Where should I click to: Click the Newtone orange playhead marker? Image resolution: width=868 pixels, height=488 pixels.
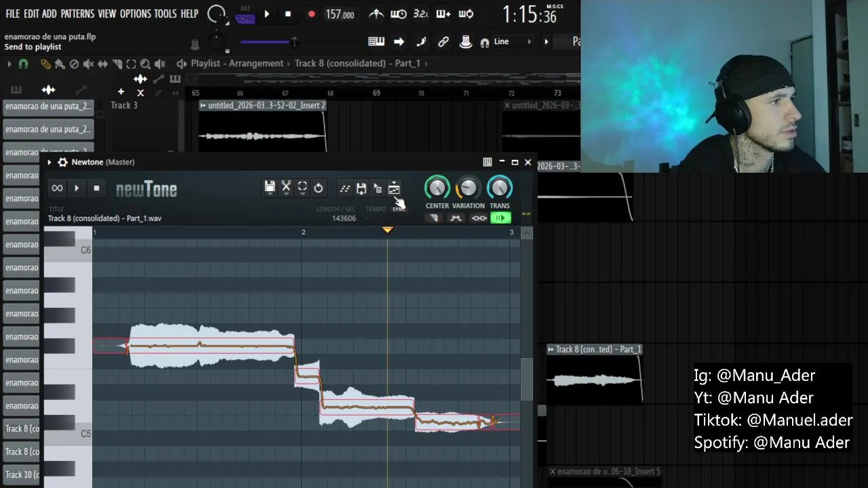[x=387, y=230]
